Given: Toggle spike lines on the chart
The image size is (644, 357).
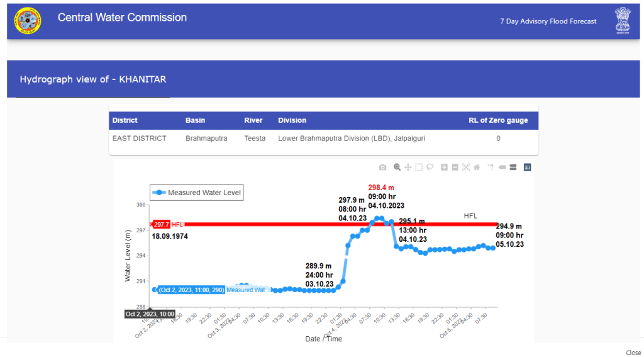Looking at the screenshot, I should (491, 167).
